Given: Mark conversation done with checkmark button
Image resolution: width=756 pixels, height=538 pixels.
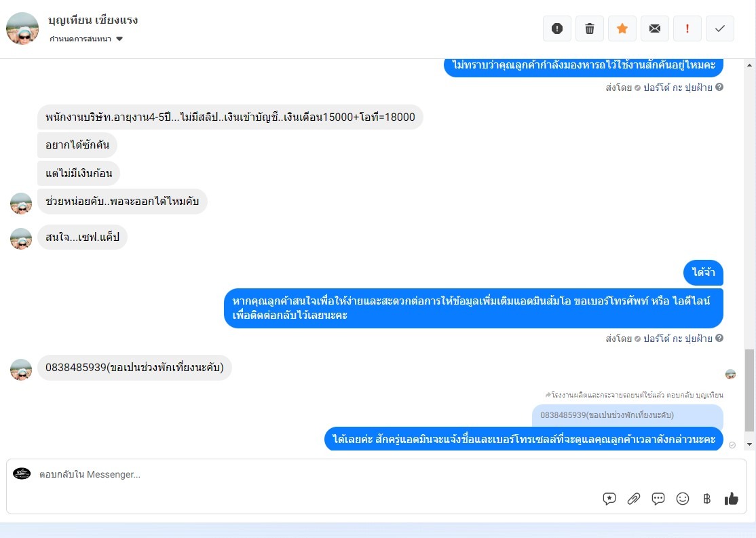Looking at the screenshot, I should click(720, 28).
